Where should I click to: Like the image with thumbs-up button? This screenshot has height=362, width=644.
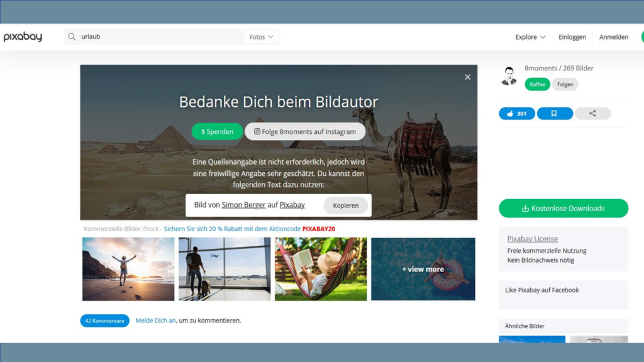pyautogui.click(x=516, y=114)
